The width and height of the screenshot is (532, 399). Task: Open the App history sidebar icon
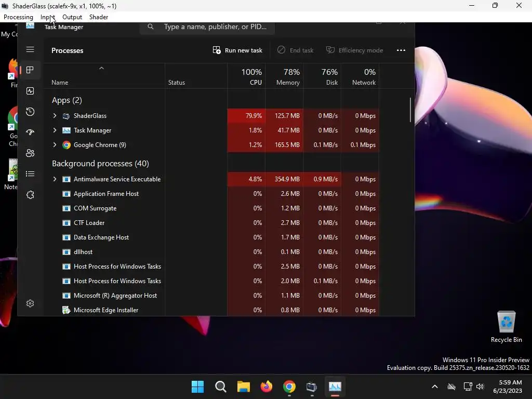pyautogui.click(x=30, y=112)
